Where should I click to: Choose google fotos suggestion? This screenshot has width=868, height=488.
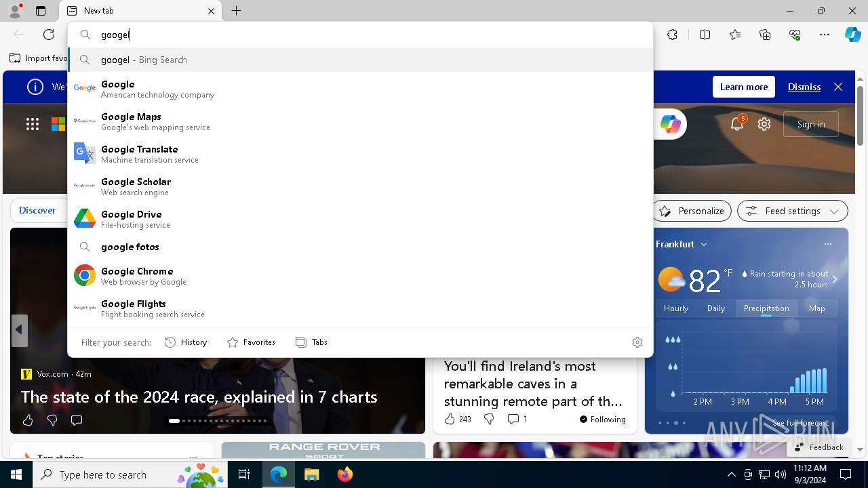coord(360,247)
